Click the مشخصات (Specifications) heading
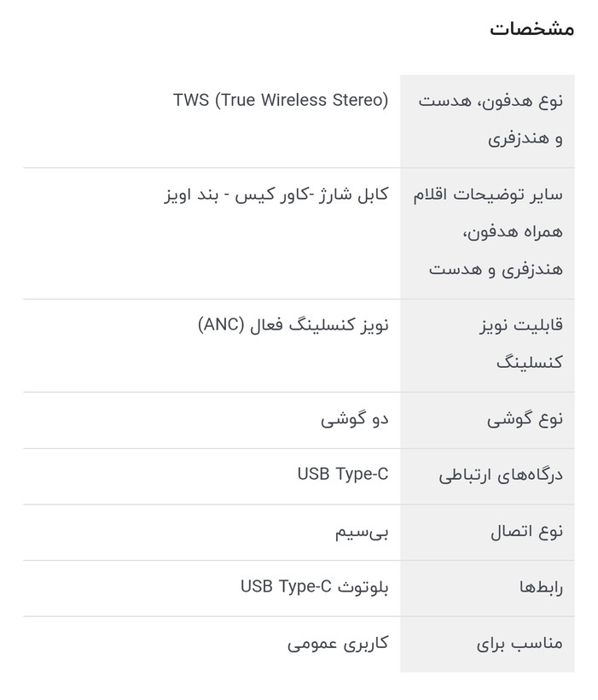This screenshot has height=700, width=598. [531, 29]
